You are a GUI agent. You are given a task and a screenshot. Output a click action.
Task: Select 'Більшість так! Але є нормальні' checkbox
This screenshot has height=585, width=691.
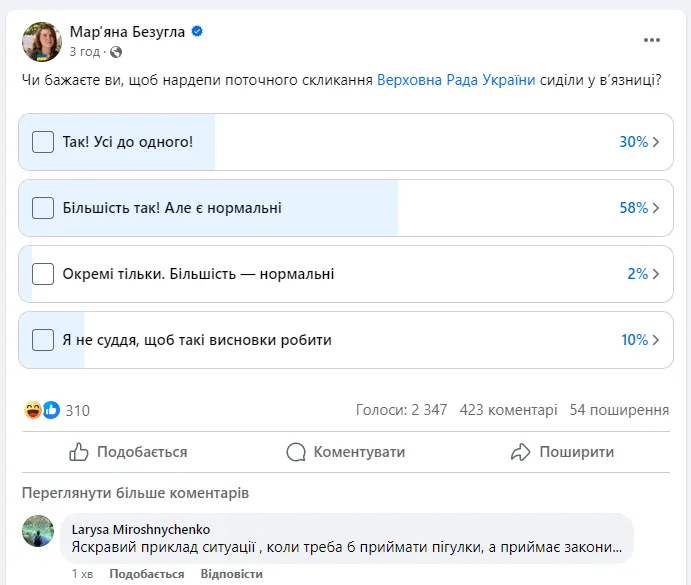43,208
